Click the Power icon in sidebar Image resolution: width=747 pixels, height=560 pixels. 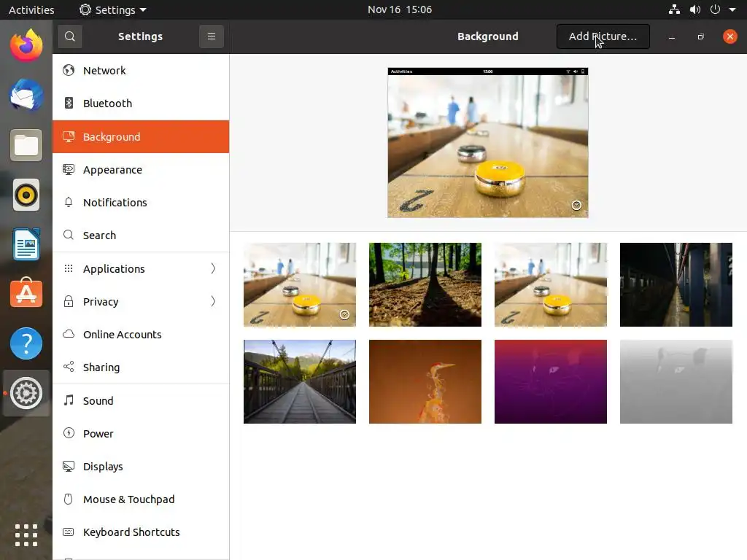[69, 433]
